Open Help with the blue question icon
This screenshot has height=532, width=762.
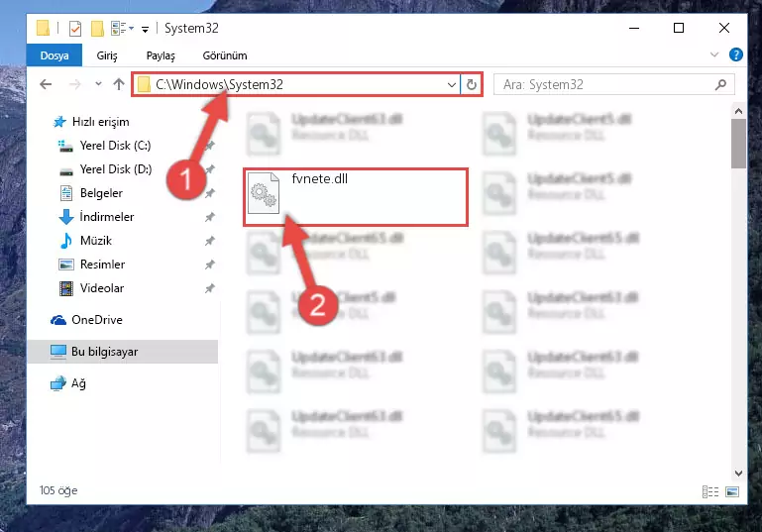(x=736, y=54)
